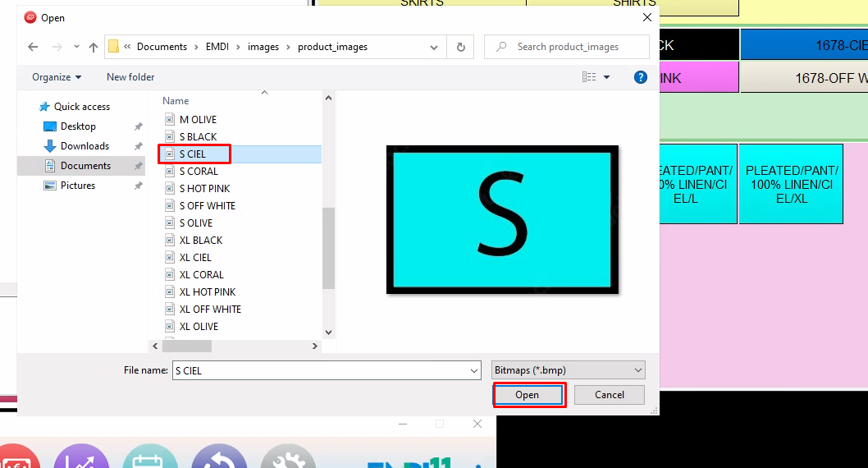Select the XL HOT PINK file
The width and height of the screenshot is (868, 468).
(208, 291)
